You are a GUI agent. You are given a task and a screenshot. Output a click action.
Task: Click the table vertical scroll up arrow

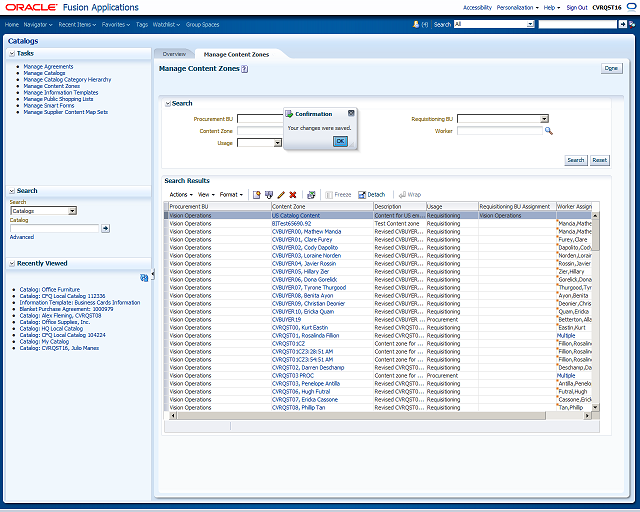tap(596, 215)
